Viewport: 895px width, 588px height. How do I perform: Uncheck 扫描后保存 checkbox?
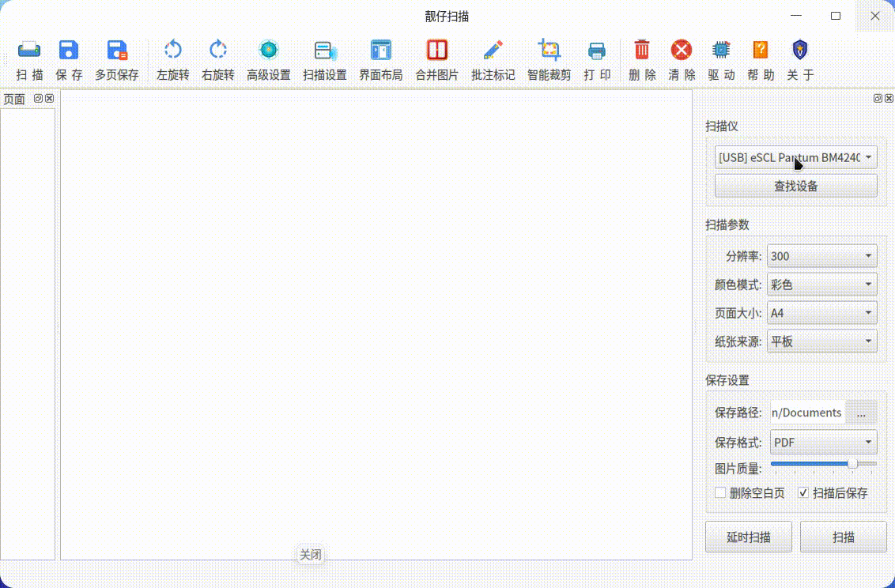803,492
